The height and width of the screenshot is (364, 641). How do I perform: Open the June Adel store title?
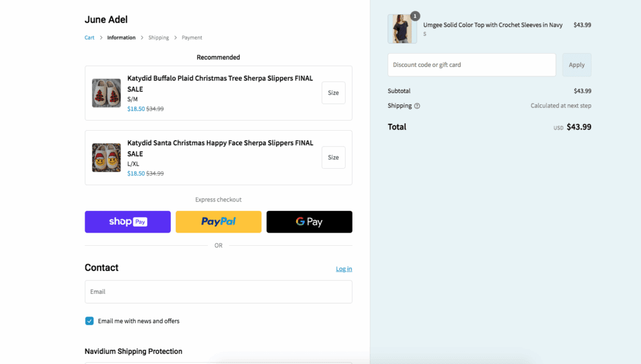(x=106, y=19)
